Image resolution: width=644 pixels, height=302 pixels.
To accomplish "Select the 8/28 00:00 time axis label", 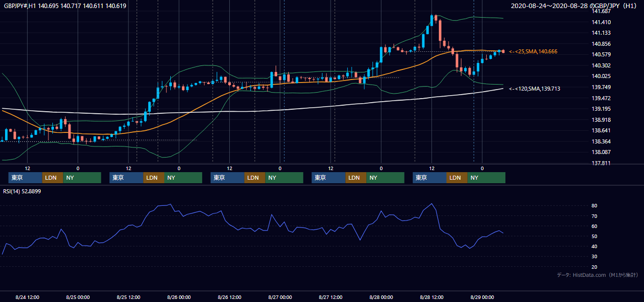I will click(x=381, y=297).
